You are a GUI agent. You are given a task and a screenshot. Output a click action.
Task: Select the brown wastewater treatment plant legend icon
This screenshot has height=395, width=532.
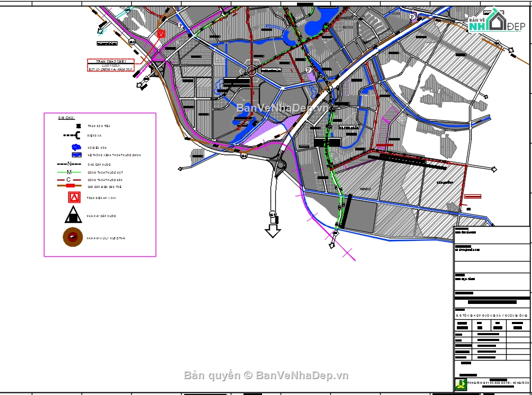(x=73, y=238)
